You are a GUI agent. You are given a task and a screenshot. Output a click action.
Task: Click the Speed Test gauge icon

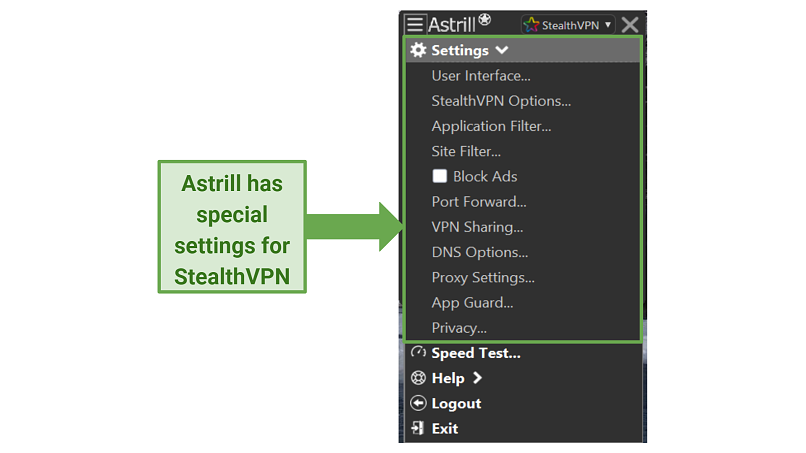pyautogui.click(x=418, y=352)
